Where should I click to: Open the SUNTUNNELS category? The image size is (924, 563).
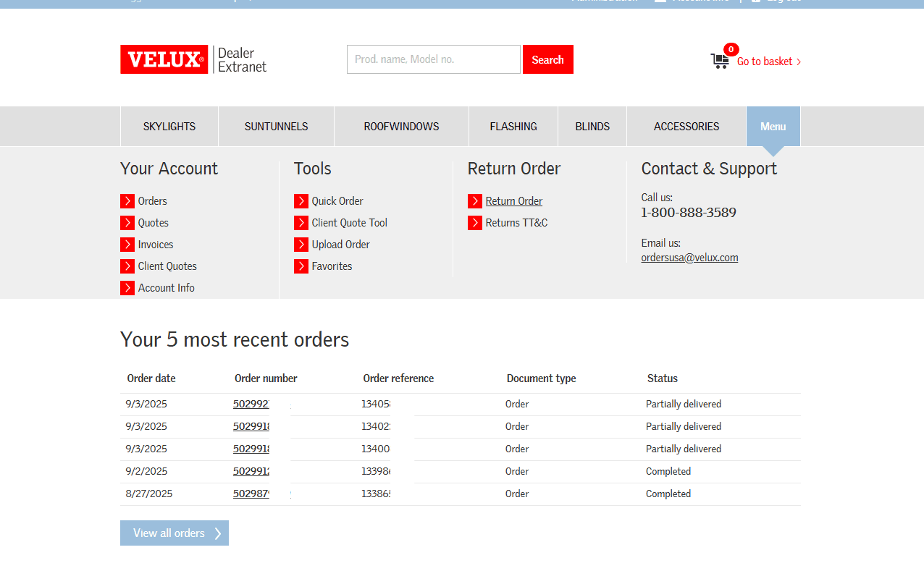click(x=277, y=127)
